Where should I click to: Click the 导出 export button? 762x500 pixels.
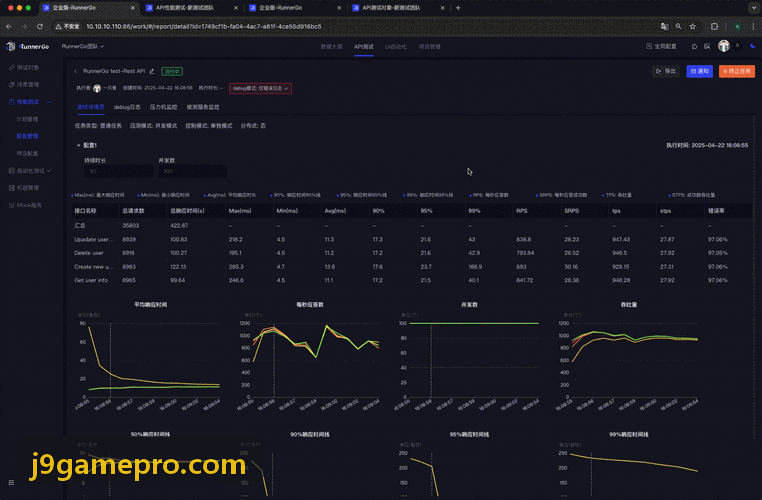coord(666,71)
